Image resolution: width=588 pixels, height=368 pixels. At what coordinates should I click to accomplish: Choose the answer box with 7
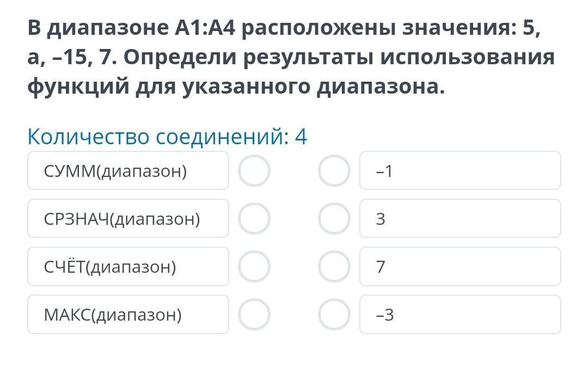460,267
